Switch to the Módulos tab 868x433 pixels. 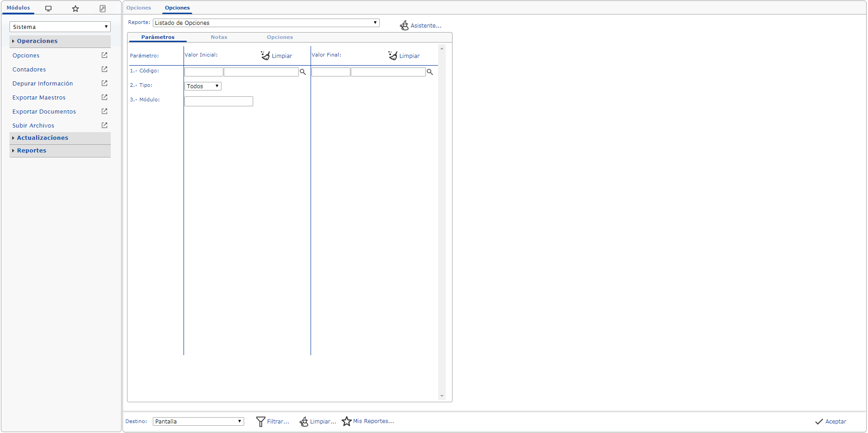pyautogui.click(x=19, y=8)
